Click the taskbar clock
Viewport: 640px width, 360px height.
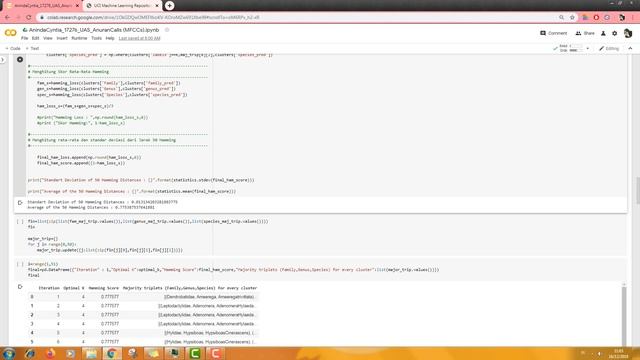coord(618,353)
